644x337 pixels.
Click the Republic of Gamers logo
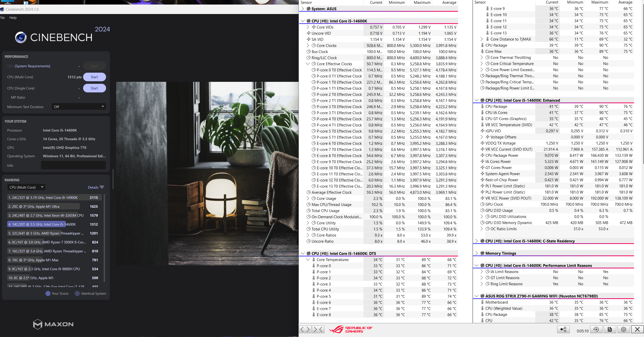pyautogui.click(x=351, y=329)
